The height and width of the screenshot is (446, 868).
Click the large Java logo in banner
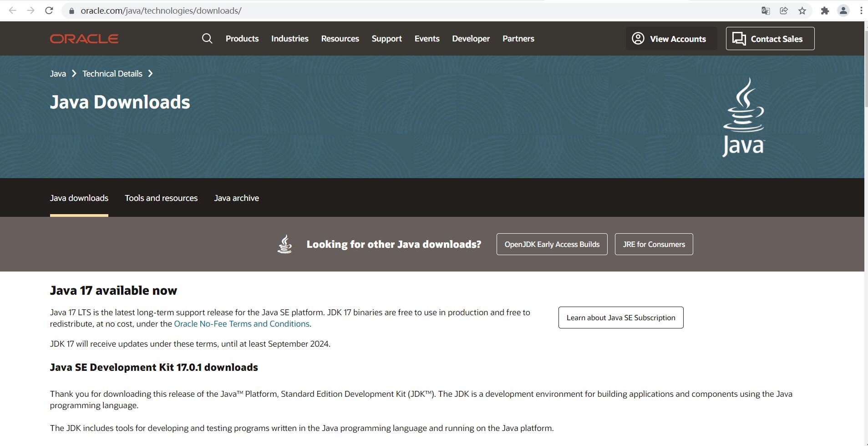click(744, 117)
